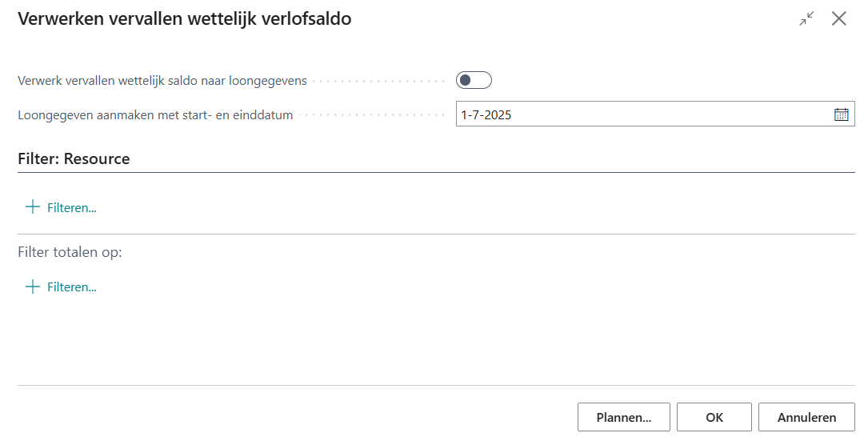
Task: Click the Verwerk vervallen wettelijk saldo label
Action: [162, 81]
